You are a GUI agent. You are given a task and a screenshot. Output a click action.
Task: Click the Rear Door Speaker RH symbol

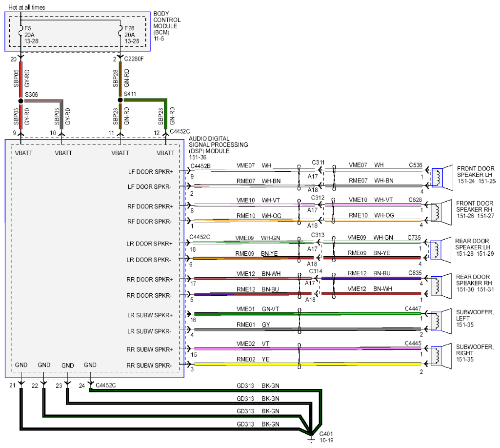[441, 286]
